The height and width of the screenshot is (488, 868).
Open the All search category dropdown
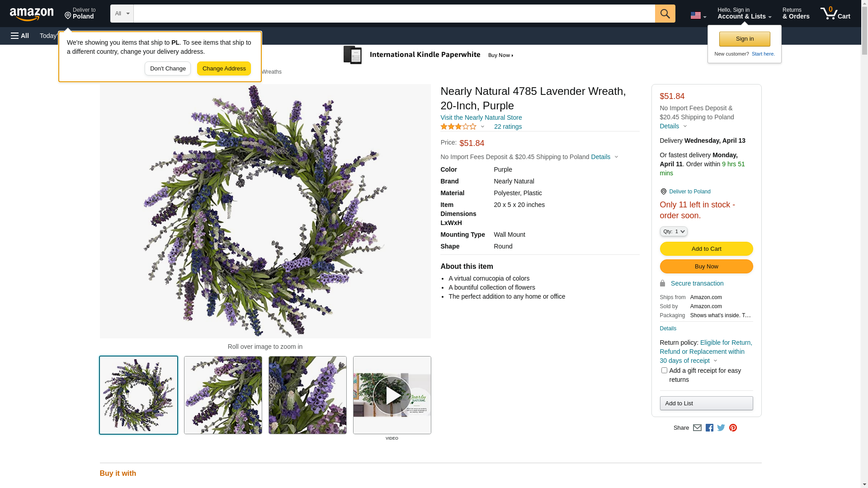tap(122, 14)
